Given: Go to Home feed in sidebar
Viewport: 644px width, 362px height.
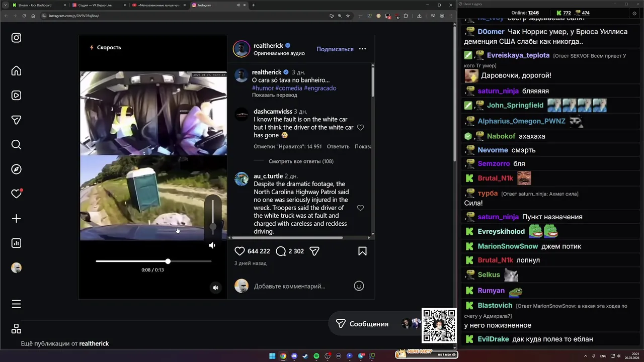Looking at the screenshot, I should pos(16,71).
